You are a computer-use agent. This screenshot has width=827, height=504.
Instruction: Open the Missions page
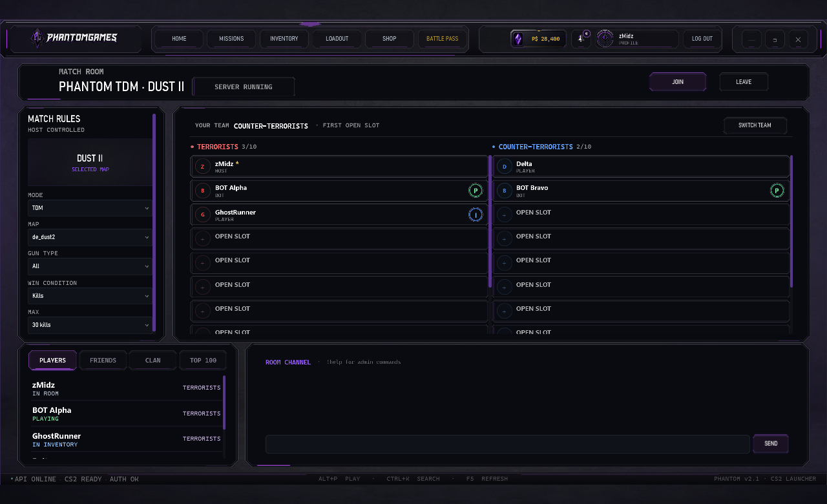[x=231, y=39]
